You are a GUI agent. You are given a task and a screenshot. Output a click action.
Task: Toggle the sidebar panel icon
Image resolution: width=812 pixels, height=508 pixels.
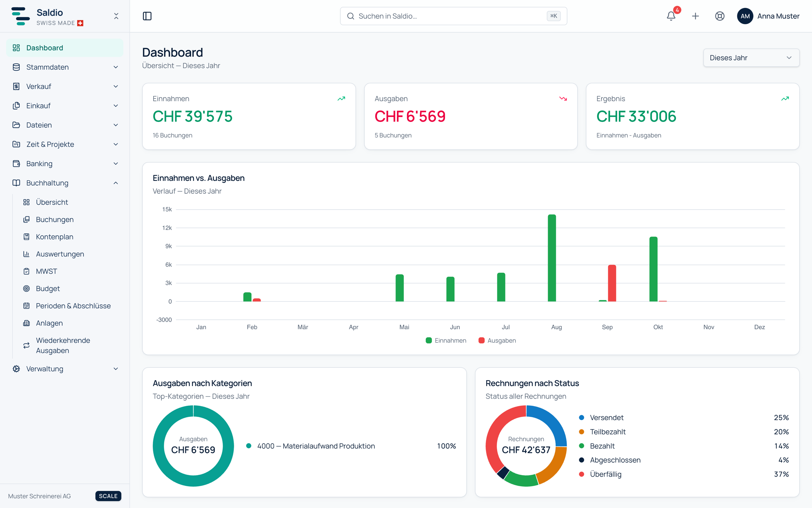tap(147, 16)
